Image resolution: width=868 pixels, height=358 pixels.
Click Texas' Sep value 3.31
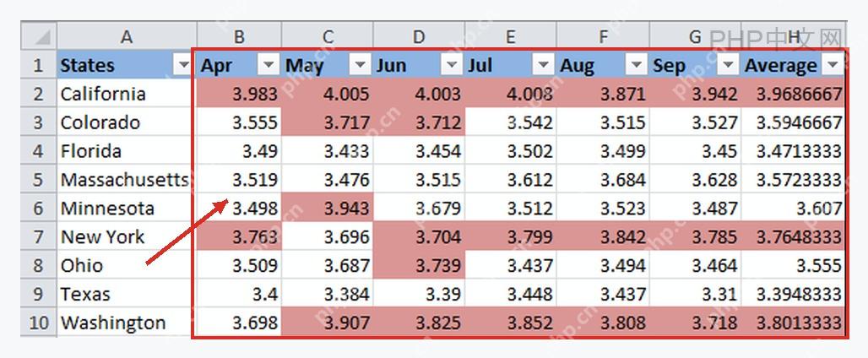695,294
